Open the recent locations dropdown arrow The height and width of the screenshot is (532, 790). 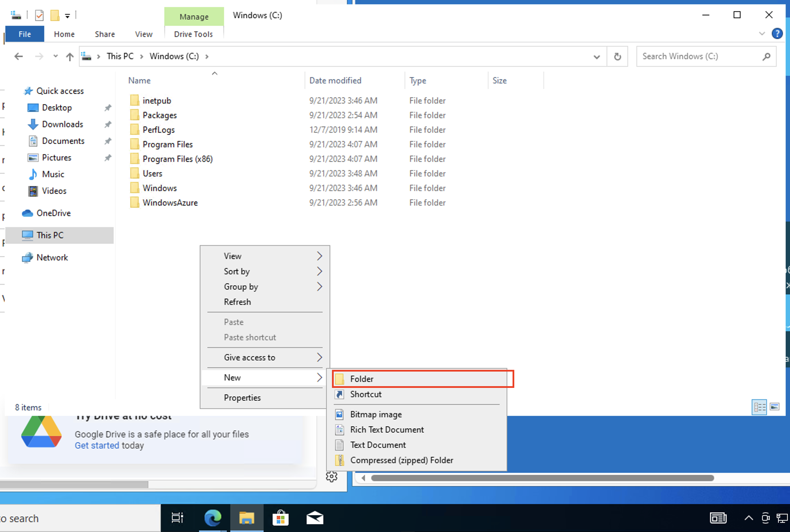[x=55, y=56]
